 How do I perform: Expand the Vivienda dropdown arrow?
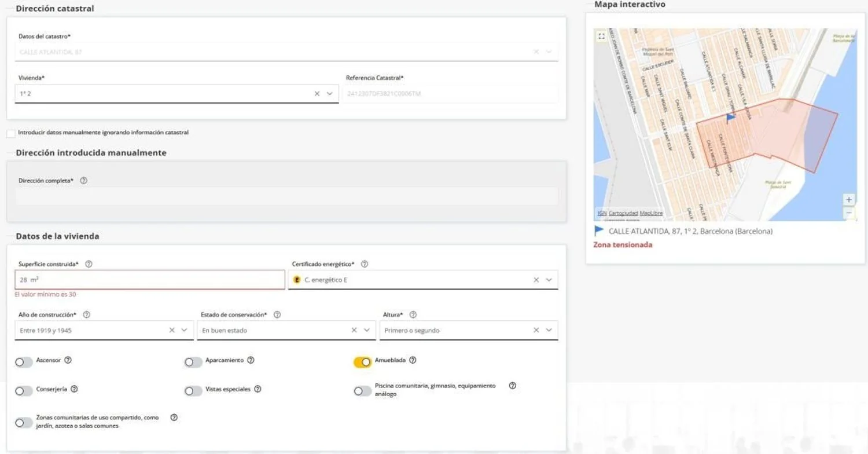[x=330, y=93]
